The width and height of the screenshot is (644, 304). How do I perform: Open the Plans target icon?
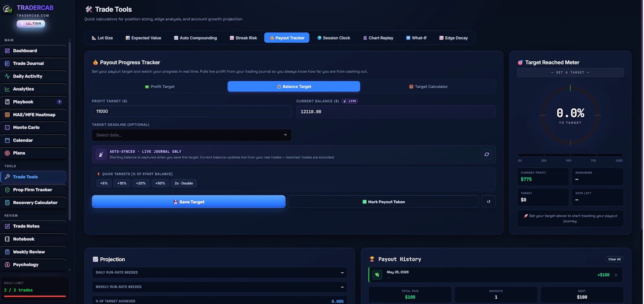[7, 153]
